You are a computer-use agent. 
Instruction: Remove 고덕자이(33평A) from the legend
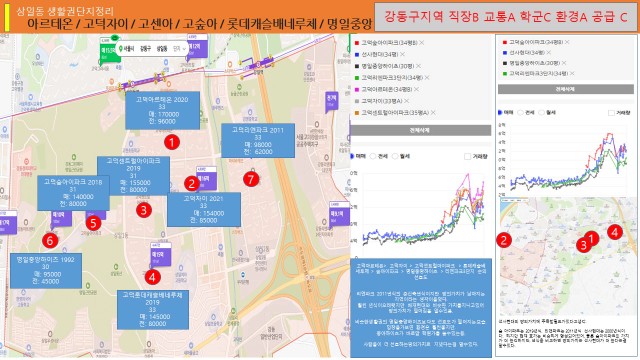click(407, 101)
